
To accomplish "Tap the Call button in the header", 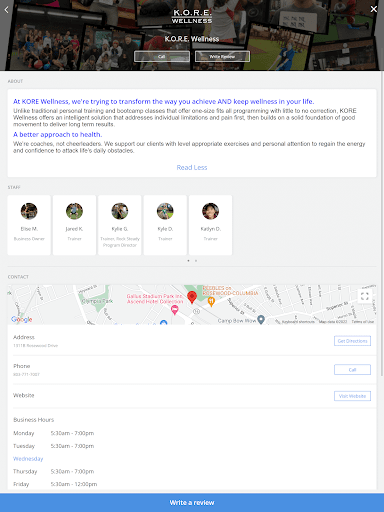I will [162, 56].
